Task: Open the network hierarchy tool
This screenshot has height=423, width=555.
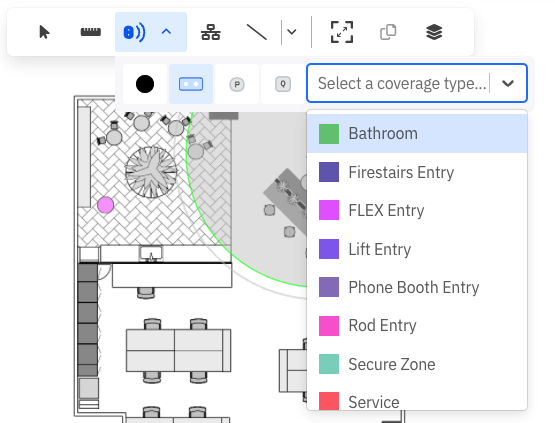Action: [211, 32]
